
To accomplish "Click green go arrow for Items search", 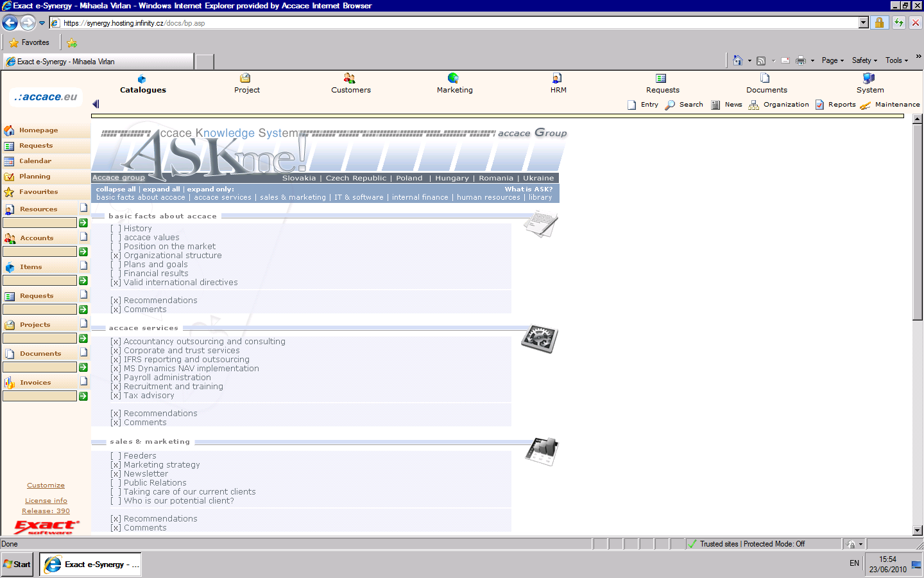I will (83, 281).
